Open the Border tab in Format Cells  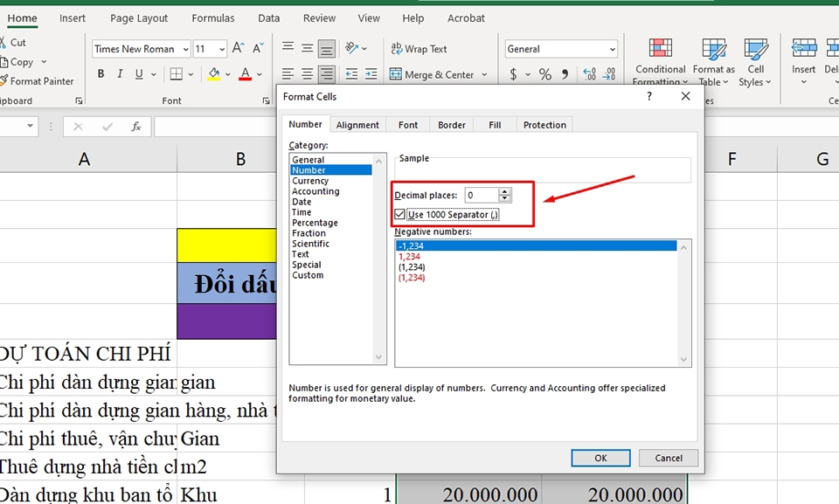(x=452, y=125)
